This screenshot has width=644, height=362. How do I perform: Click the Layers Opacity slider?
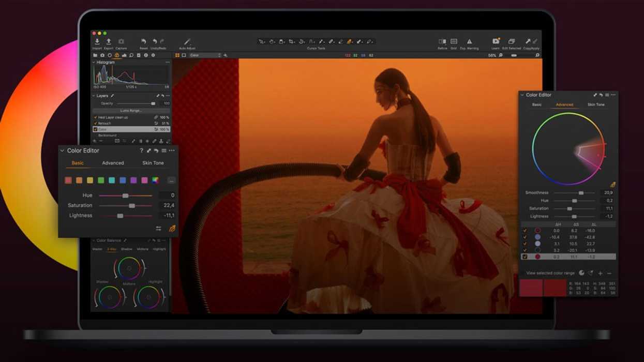(136, 103)
